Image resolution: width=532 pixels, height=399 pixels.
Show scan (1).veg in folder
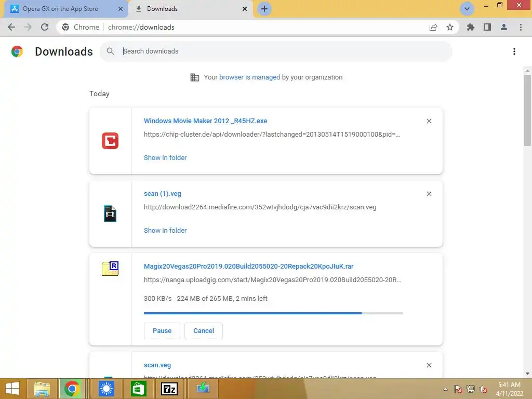click(x=165, y=230)
